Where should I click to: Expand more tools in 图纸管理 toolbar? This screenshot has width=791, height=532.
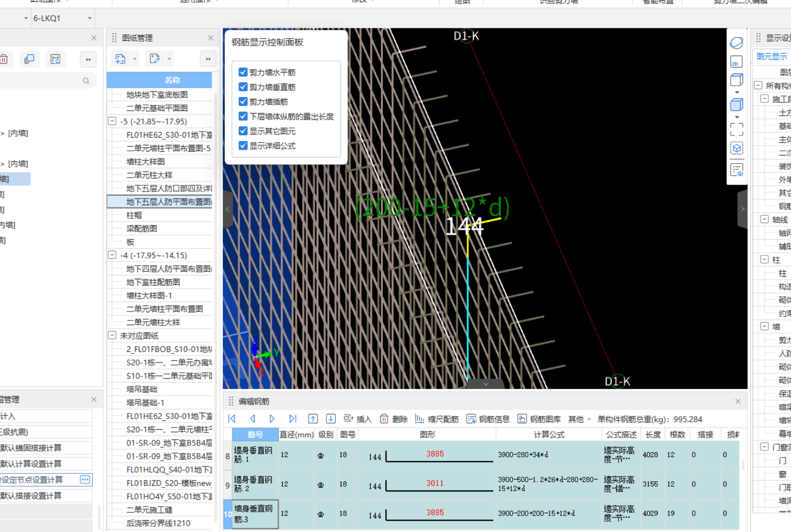coord(208,59)
